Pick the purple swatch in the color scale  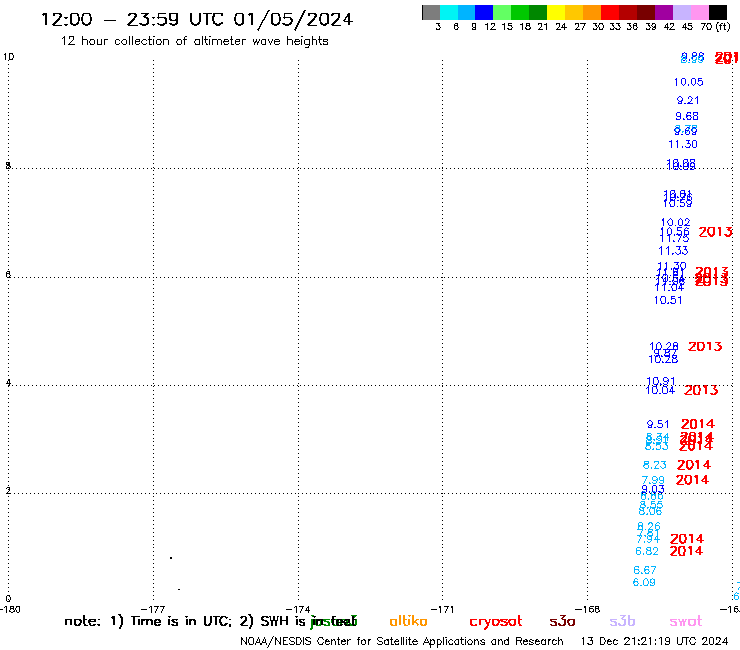[664, 12]
